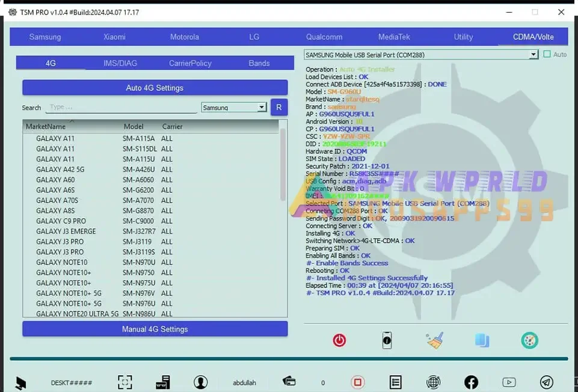Open the phone info tool
This screenshot has width=578, height=392.
click(387, 340)
